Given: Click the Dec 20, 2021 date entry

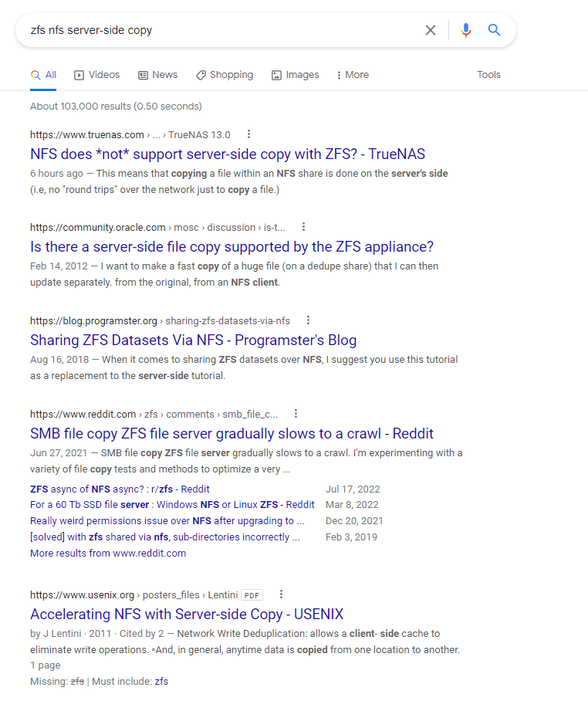Looking at the screenshot, I should pyautogui.click(x=354, y=521).
